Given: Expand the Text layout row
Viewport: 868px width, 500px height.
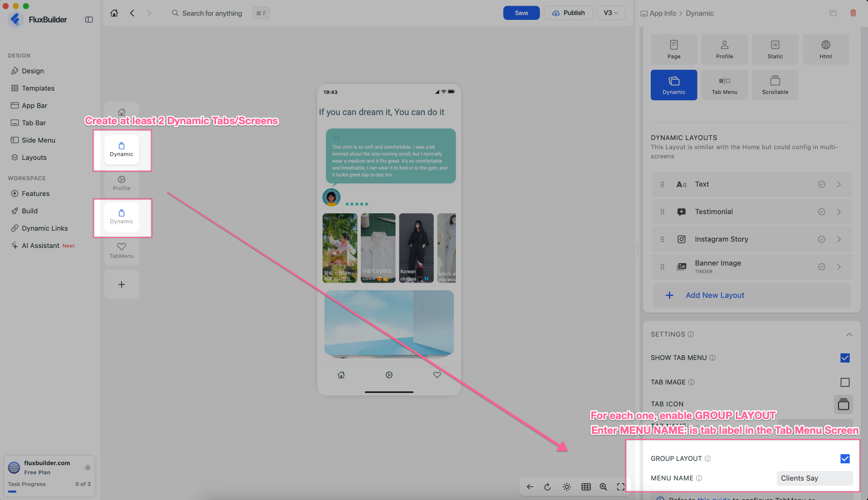Looking at the screenshot, I should [x=839, y=184].
